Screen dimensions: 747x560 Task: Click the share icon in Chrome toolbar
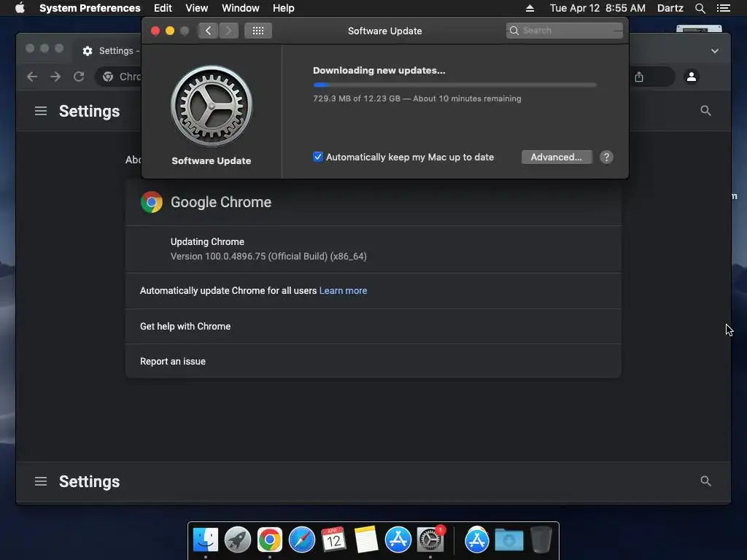[639, 77]
